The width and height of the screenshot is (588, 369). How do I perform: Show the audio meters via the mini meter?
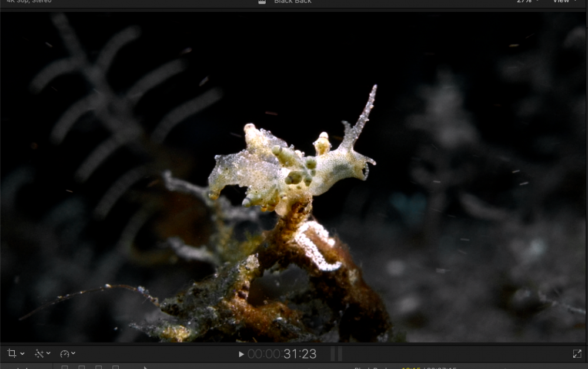[x=336, y=354]
